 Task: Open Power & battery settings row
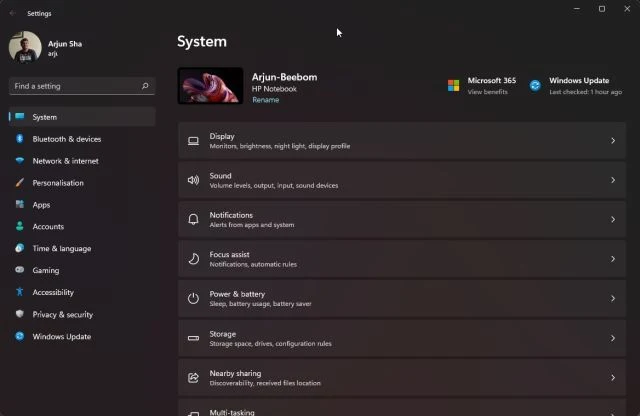[x=402, y=298]
